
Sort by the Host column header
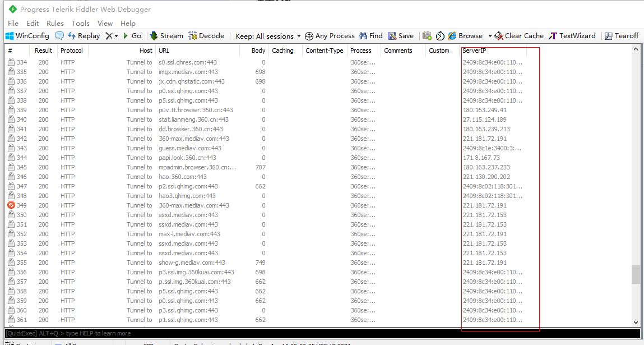[122, 50]
